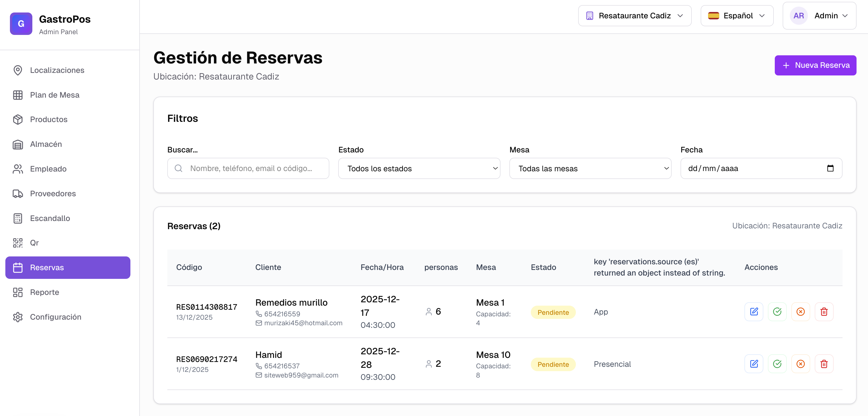
Task: Click Nueva Reserva button
Action: pyautogui.click(x=815, y=65)
